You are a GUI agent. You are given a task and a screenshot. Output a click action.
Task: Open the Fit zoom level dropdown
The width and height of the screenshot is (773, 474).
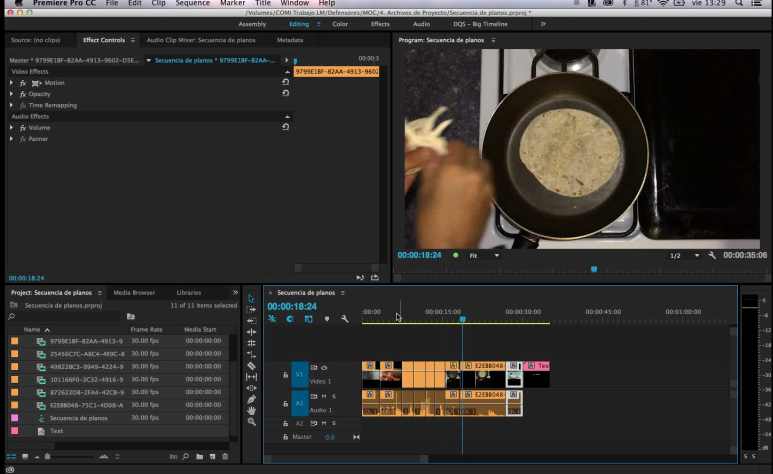click(x=484, y=255)
